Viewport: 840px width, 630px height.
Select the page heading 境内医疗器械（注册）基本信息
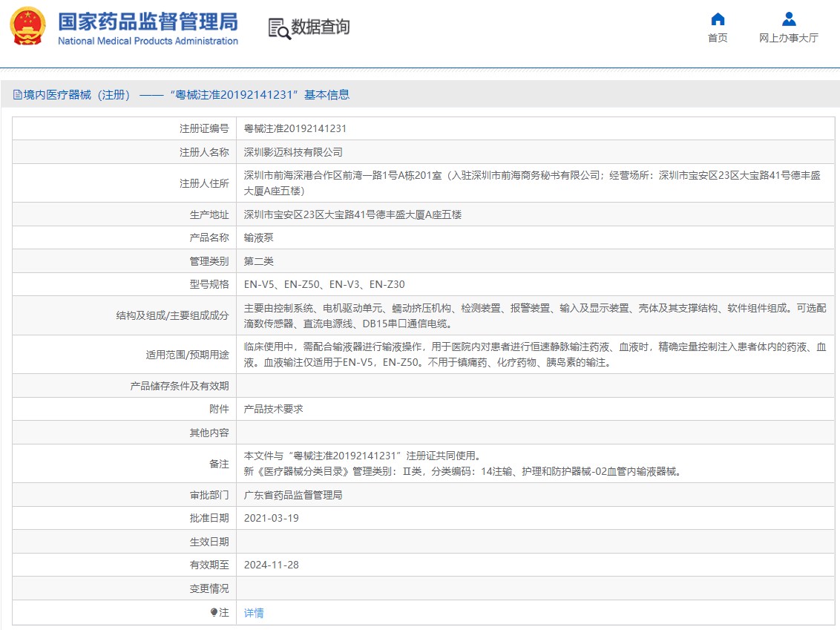click(x=181, y=95)
